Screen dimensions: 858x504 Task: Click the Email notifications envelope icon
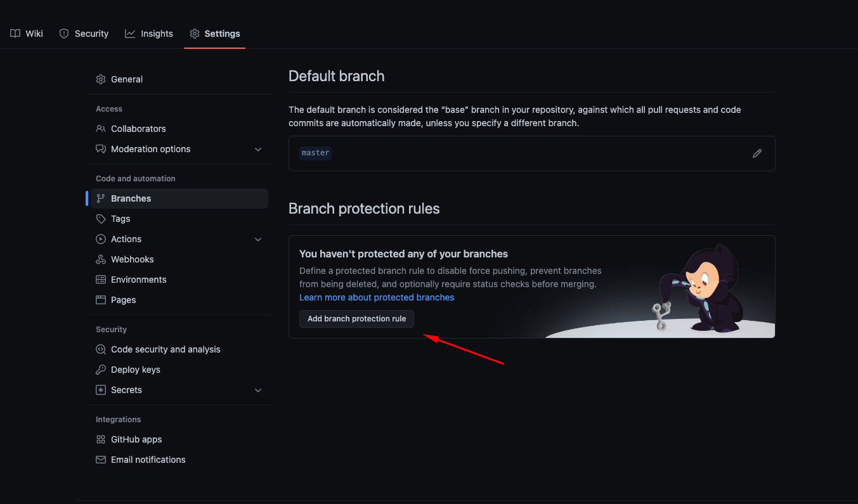coord(101,460)
